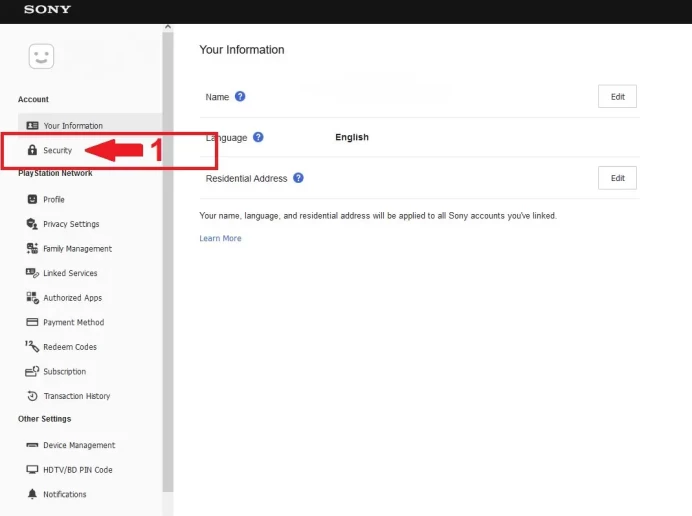Click the Linked Services icon

pyautogui.click(x=32, y=273)
